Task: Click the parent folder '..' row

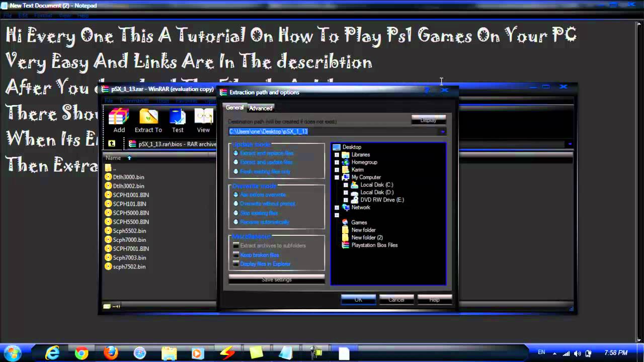Action: point(111,168)
